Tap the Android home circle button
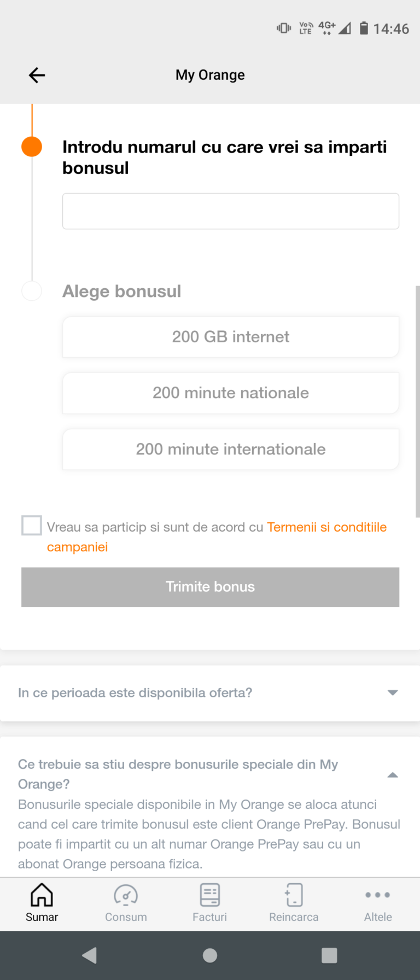Image resolution: width=420 pixels, height=980 pixels. click(x=210, y=955)
